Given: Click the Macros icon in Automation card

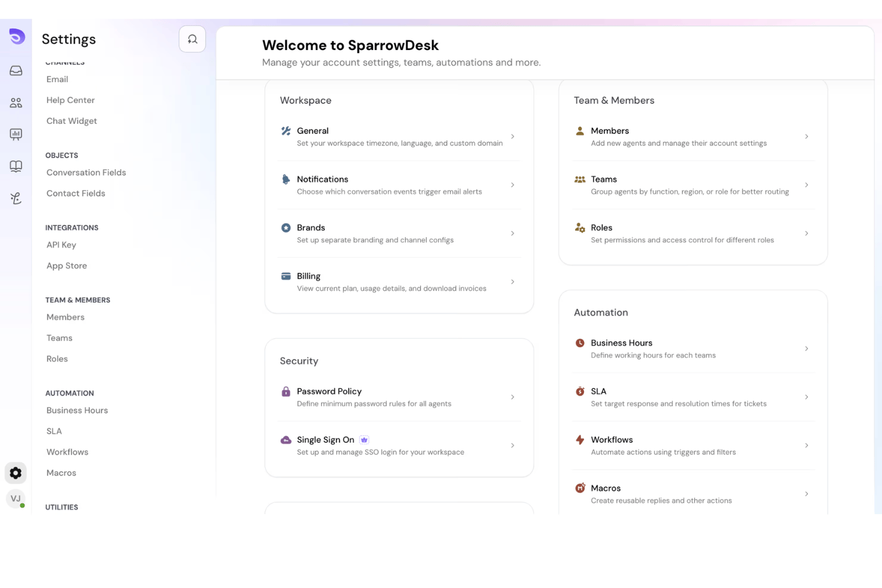Looking at the screenshot, I should click(x=580, y=488).
